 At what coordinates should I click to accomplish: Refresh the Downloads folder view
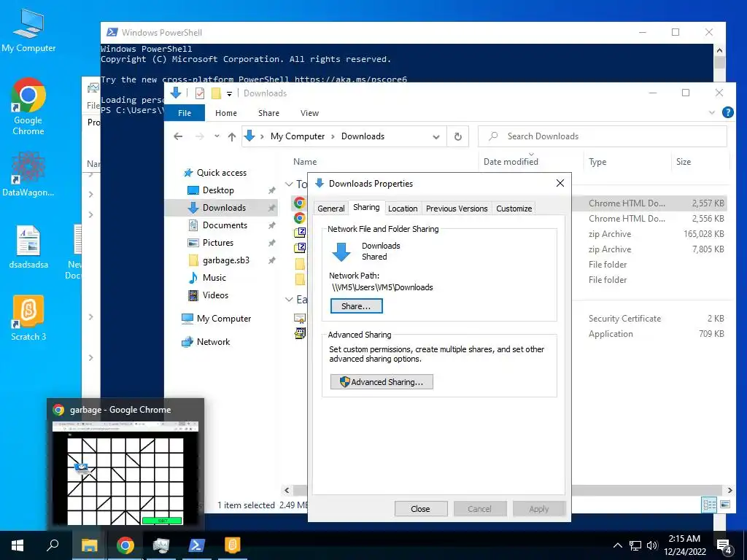pyautogui.click(x=458, y=136)
